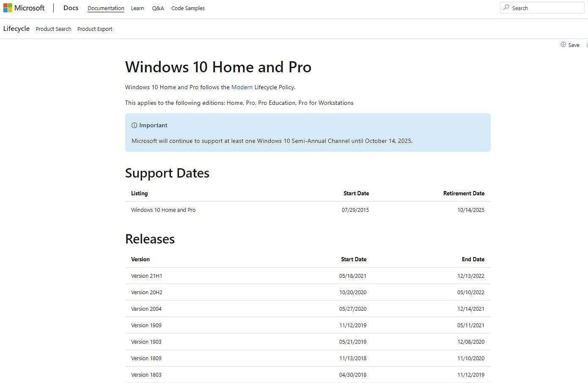The image size is (588, 383).
Task: Save this page with Save button
Action: [x=570, y=45]
